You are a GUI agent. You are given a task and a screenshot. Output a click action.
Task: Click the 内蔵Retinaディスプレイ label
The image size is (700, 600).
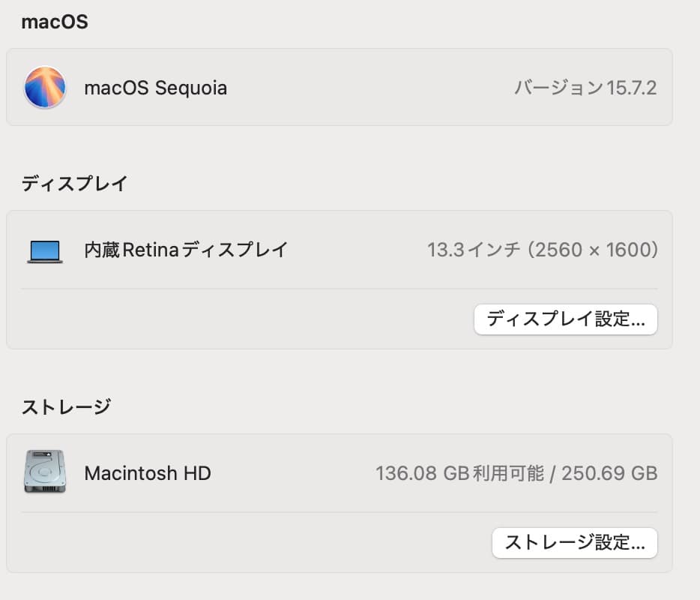(x=185, y=250)
